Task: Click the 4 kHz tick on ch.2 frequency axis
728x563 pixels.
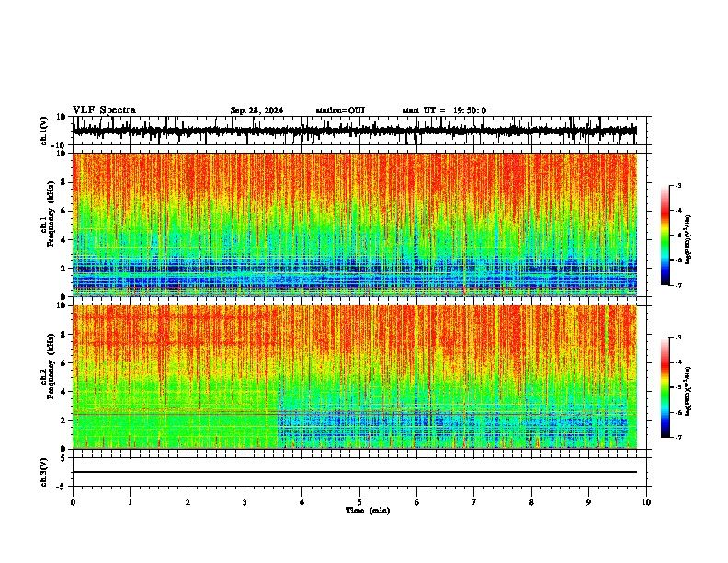Action: point(64,392)
